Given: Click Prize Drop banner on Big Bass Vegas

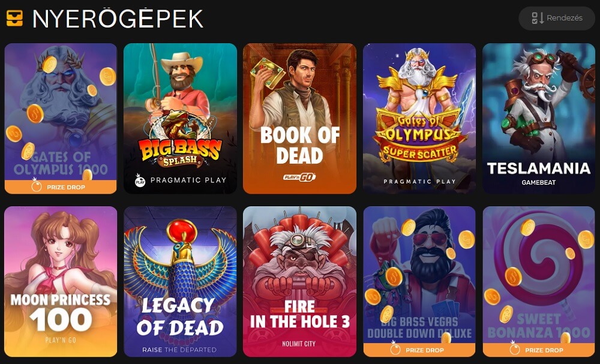Looking at the screenshot, I should [419, 350].
